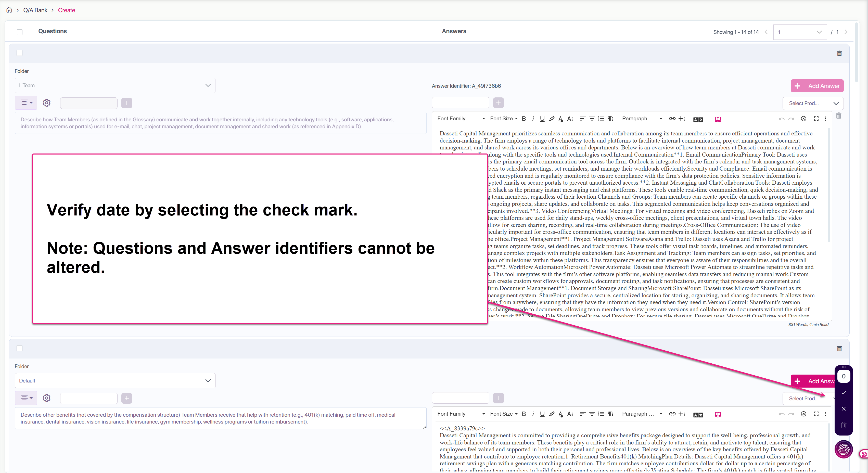Viewport: 868px width, 473px height.
Task: Open the Default folder dropdown
Action: 115,381
